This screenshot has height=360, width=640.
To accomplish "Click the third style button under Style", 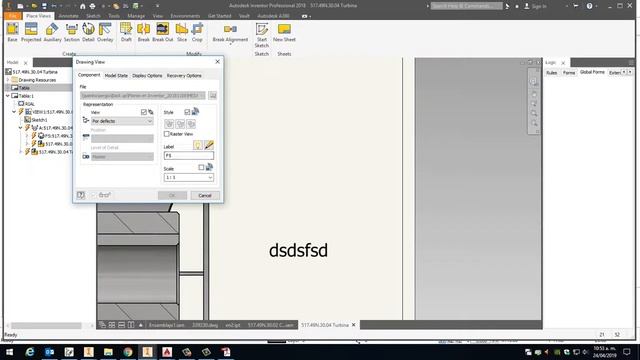I will point(191,124).
